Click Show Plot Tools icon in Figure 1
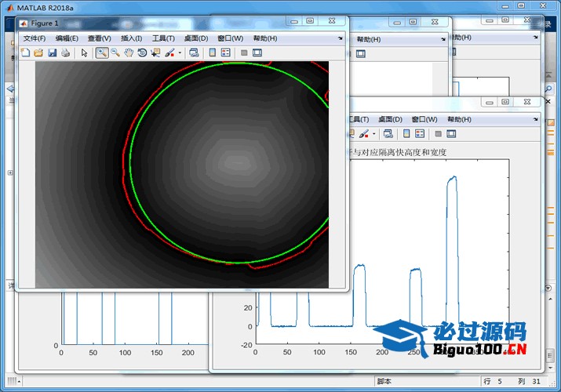The width and height of the screenshot is (561, 392). (x=257, y=53)
